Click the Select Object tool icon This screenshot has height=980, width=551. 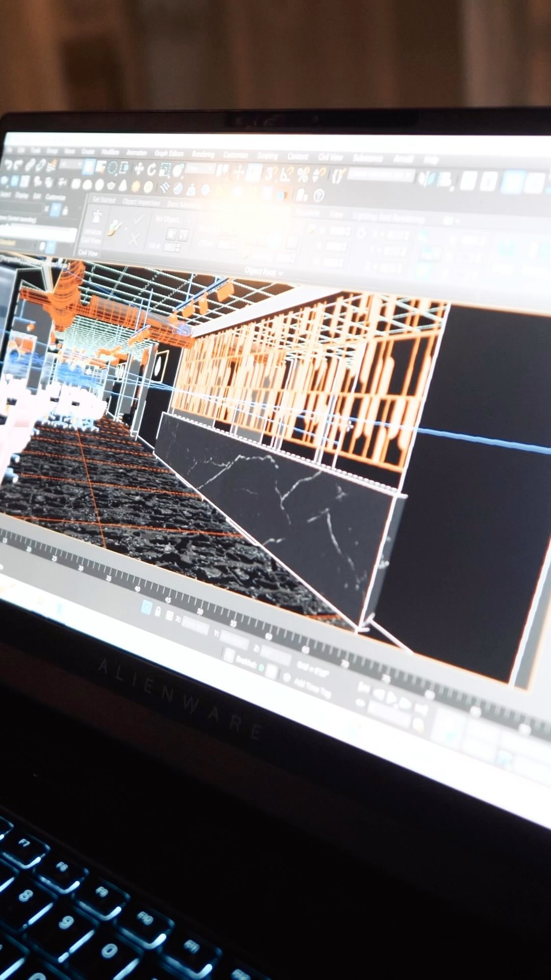tap(89, 166)
